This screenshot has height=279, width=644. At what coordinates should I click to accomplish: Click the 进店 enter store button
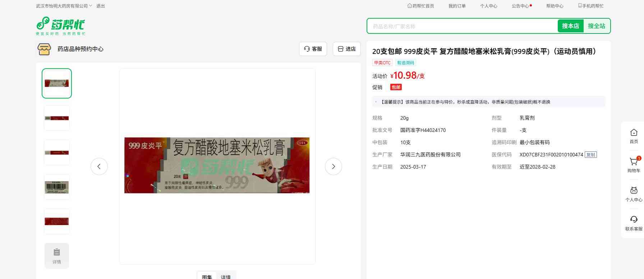point(346,49)
